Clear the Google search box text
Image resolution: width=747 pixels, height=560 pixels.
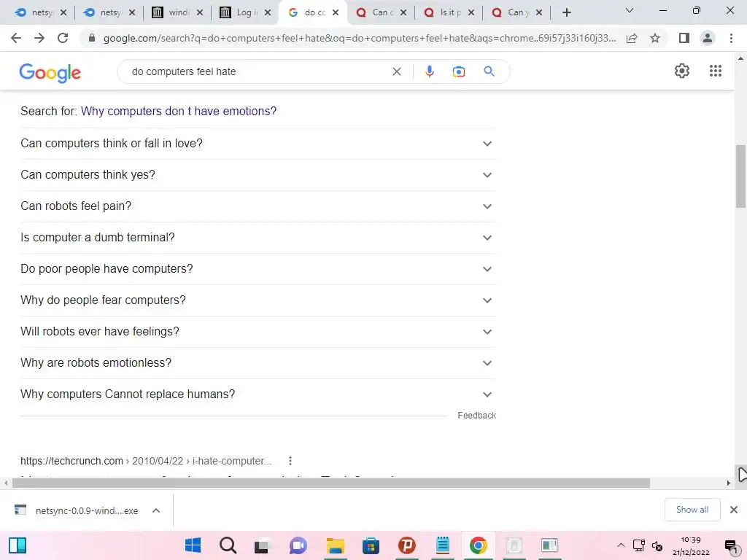click(x=396, y=71)
